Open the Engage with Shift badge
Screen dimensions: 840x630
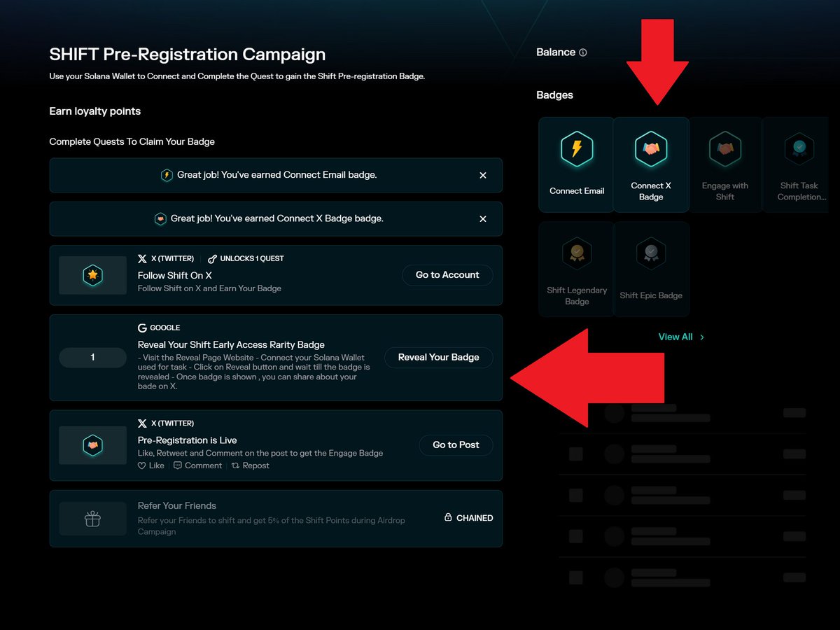[725, 164]
